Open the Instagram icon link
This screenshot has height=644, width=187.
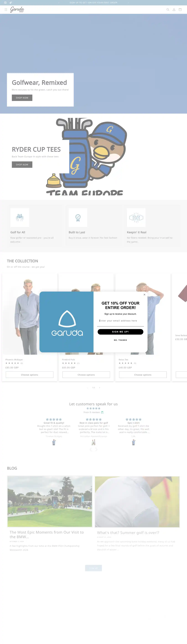[5, 2]
